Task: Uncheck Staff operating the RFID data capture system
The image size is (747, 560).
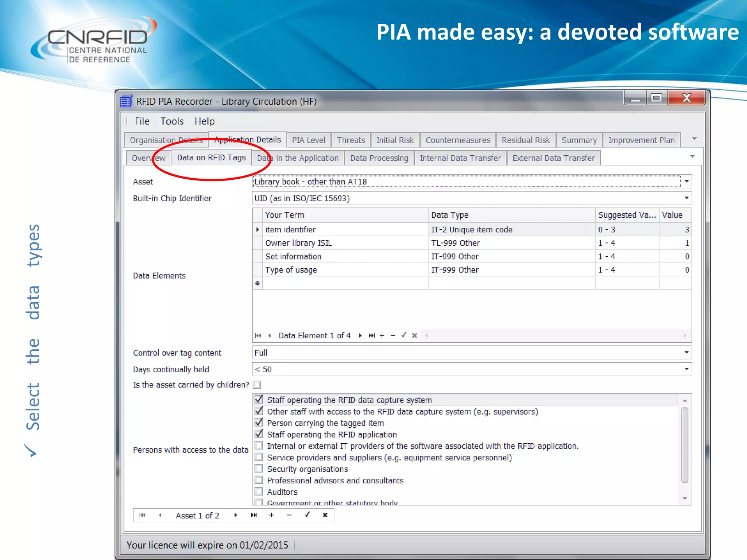Action: 259,400
